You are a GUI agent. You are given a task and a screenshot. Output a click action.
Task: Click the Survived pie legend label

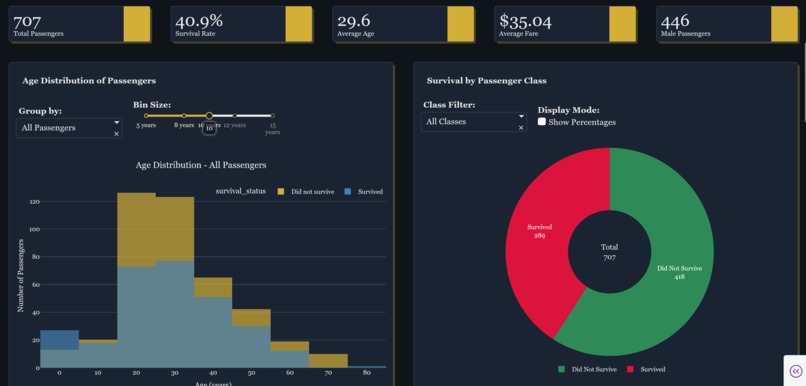coord(653,369)
